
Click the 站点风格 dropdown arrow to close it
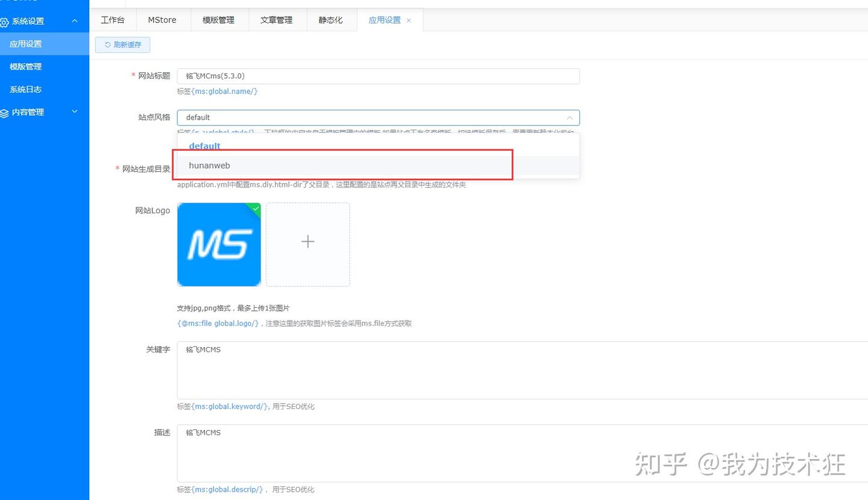[x=570, y=117]
